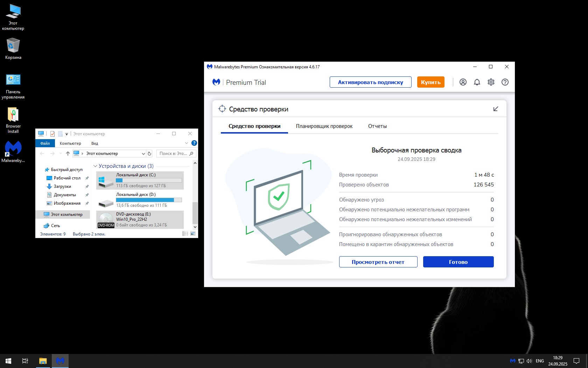
Task: Click the scanner crosshair icon in the panel header
Action: point(222,109)
